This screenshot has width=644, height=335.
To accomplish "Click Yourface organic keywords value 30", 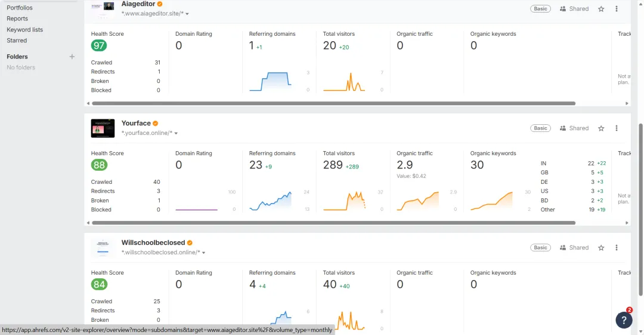I will coord(477,165).
